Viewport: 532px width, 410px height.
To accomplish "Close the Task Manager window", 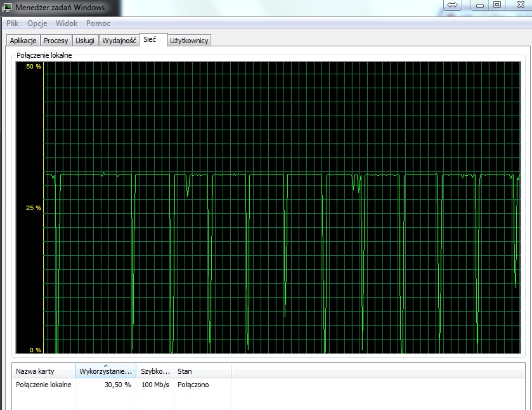I will (521, 4).
